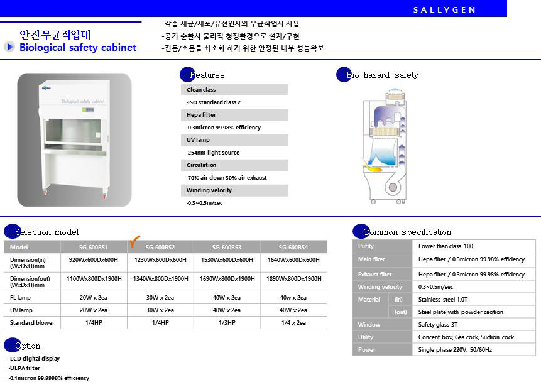The image size is (541, 392).
Task: Select the Korean title 안전무균작업대
Action: (55, 35)
